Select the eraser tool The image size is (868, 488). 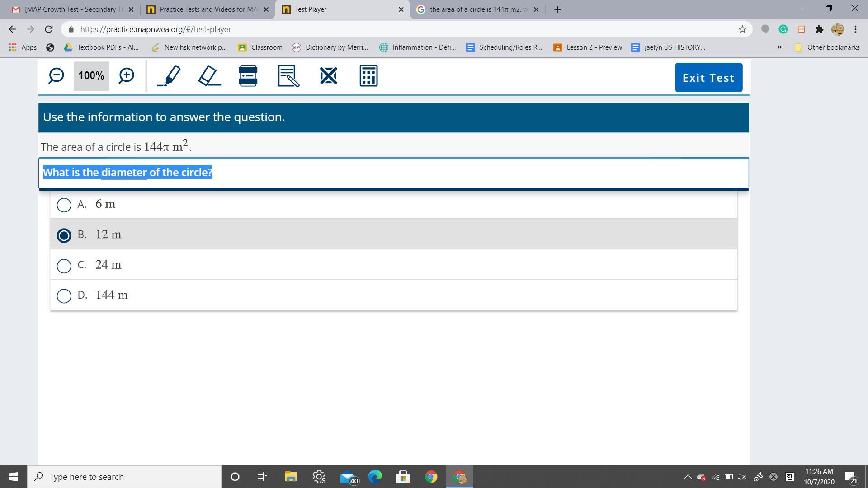[x=209, y=76]
